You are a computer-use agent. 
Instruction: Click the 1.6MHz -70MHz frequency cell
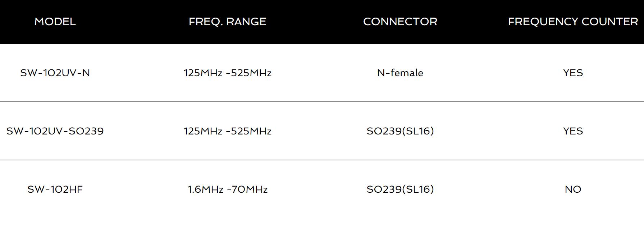228,189
